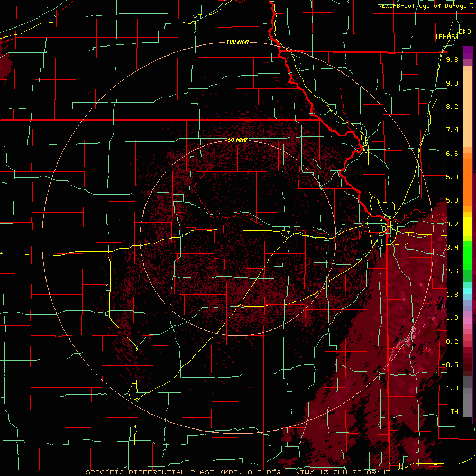Click the 1.0 value on the color scale
476x476 pixels.
point(452,318)
